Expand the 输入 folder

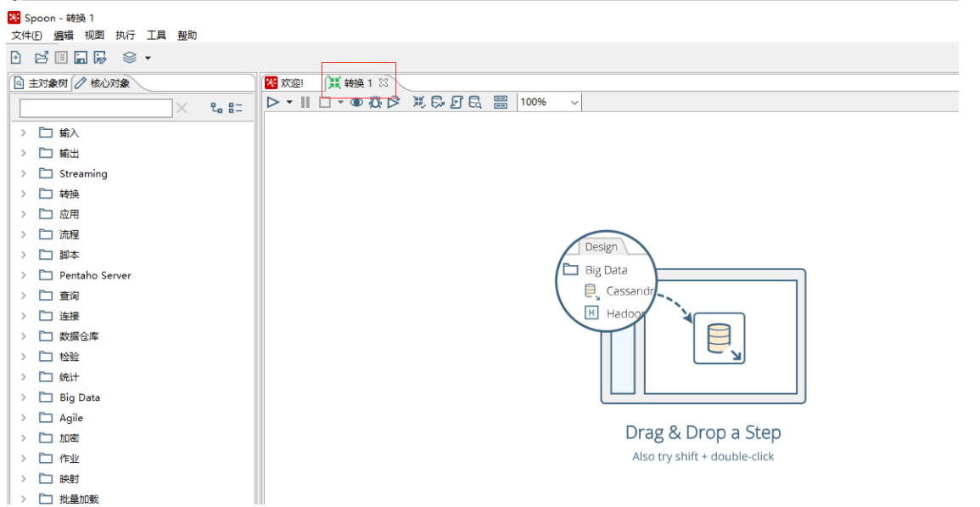click(x=23, y=132)
